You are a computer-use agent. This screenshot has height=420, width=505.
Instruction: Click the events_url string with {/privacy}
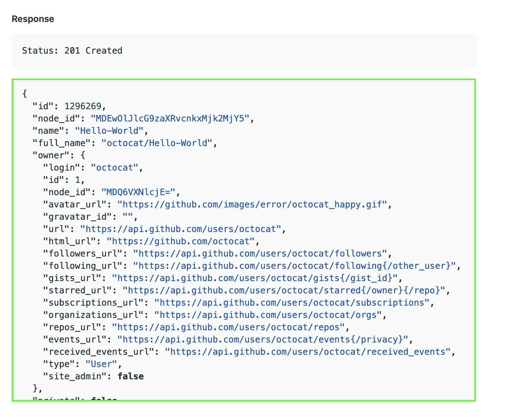(x=263, y=339)
